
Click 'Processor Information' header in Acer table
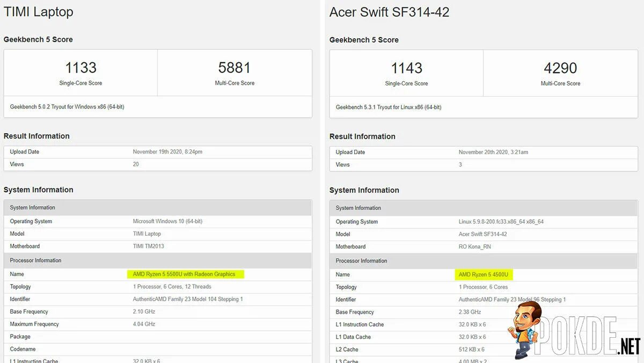pos(361,261)
